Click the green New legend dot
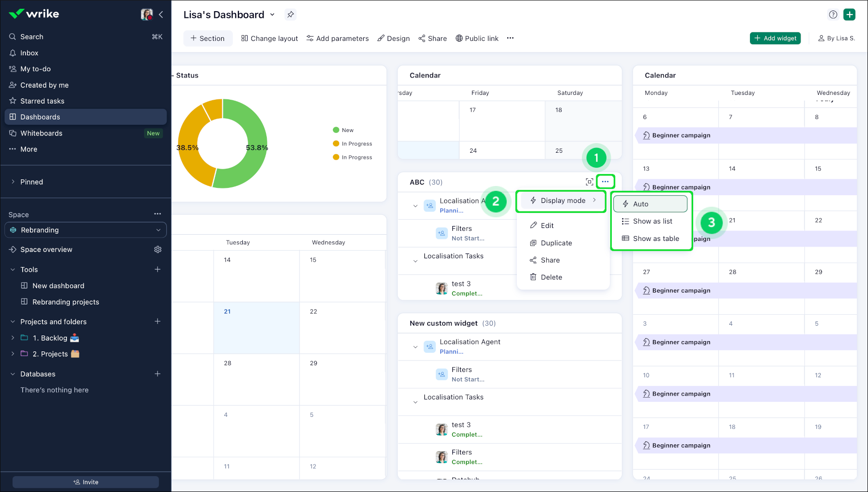 point(336,130)
